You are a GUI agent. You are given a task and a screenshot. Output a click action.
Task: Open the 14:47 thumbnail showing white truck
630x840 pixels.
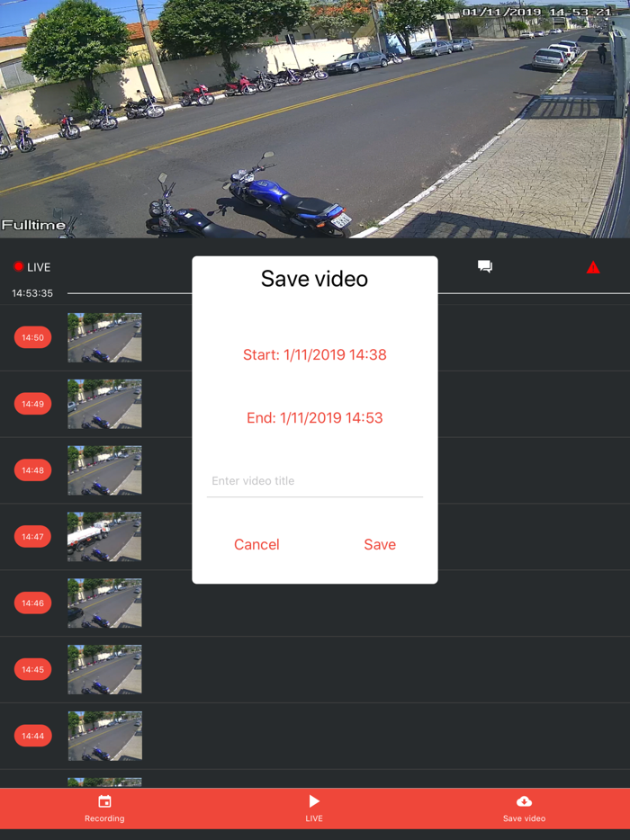coord(104,536)
